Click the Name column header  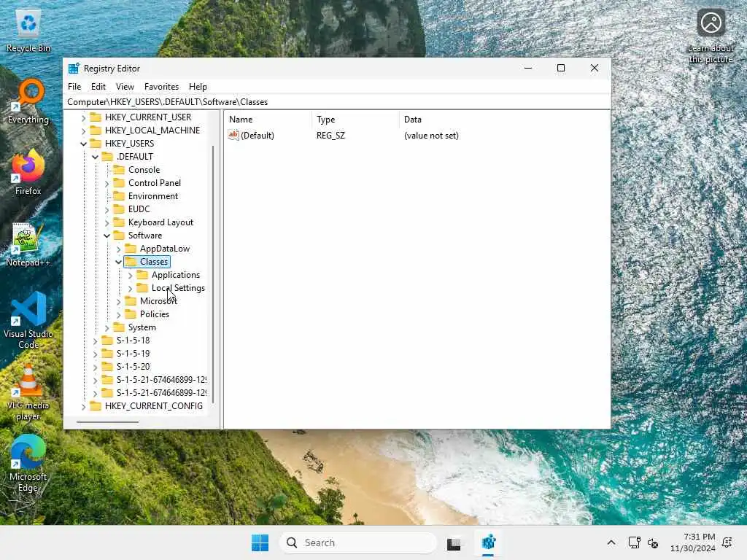click(268, 120)
